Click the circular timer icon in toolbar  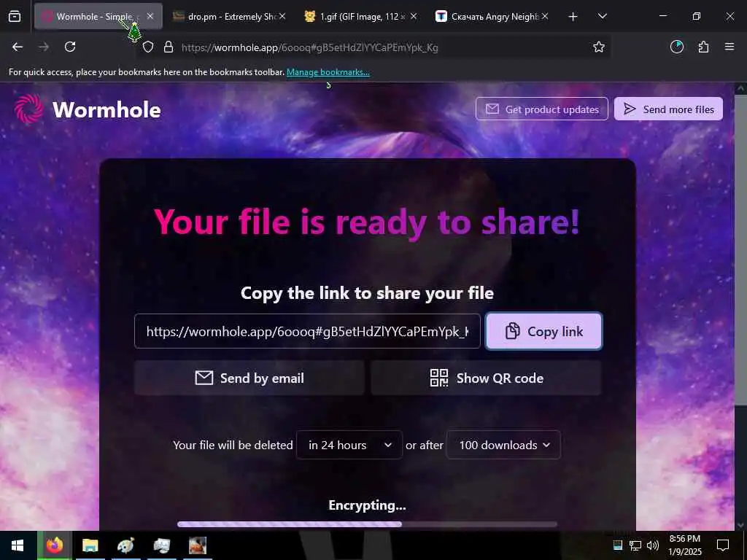(676, 47)
